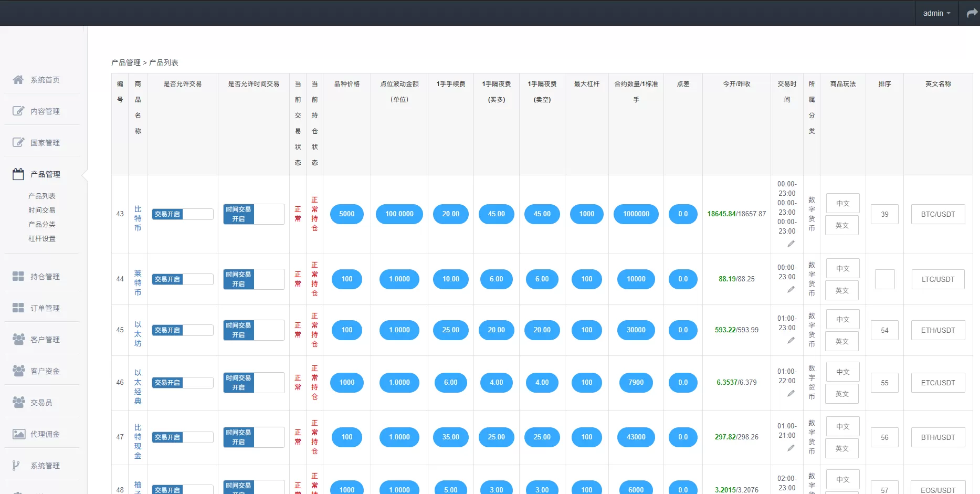Click the calendar icon beside 产品管理
The image size is (980, 494).
18,174
